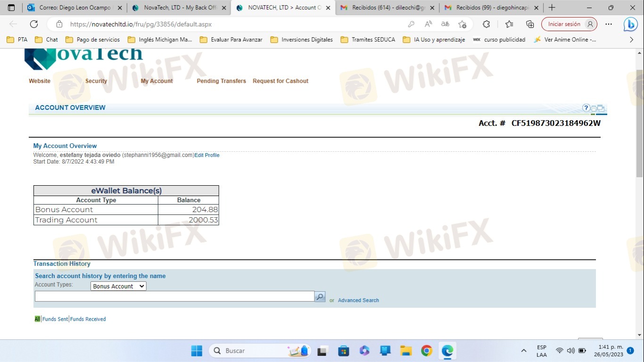Open PTA bookmarks folder
Screen dimensions: 644x362
pos(17,40)
